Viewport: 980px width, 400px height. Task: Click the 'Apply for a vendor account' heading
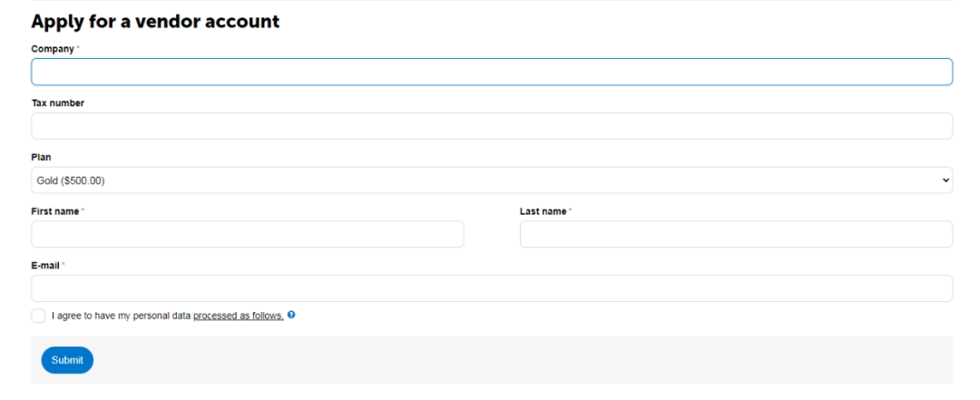point(155,21)
